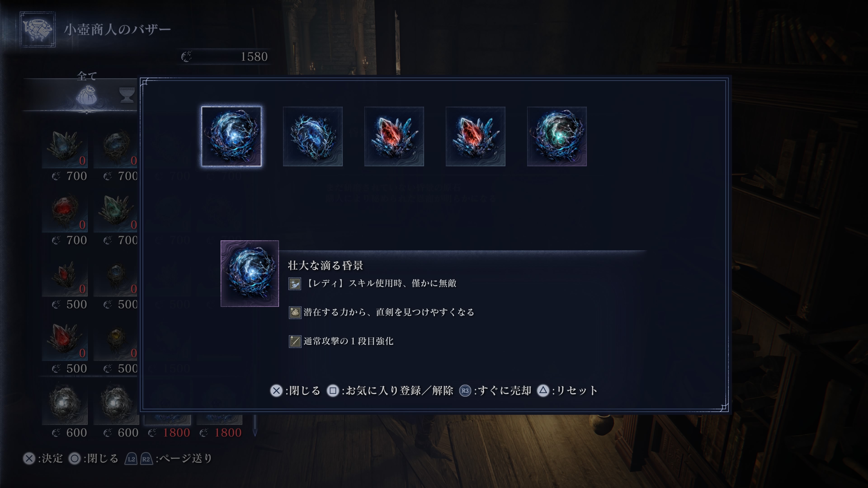Viewport: 868px width, 488px height.
Task: Click the X 決定 confirm prompt
Action: pyautogui.click(x=43, y=458)
